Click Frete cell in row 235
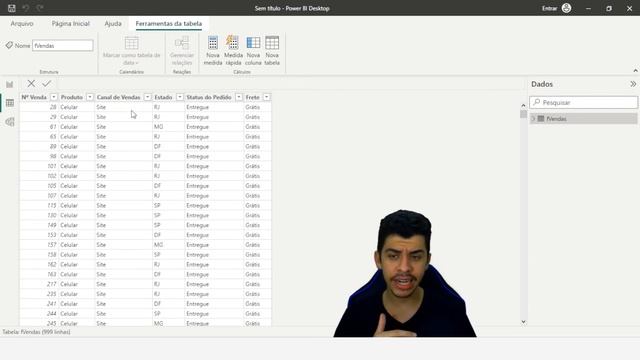The image size is (640, 360). coord(257,294)
